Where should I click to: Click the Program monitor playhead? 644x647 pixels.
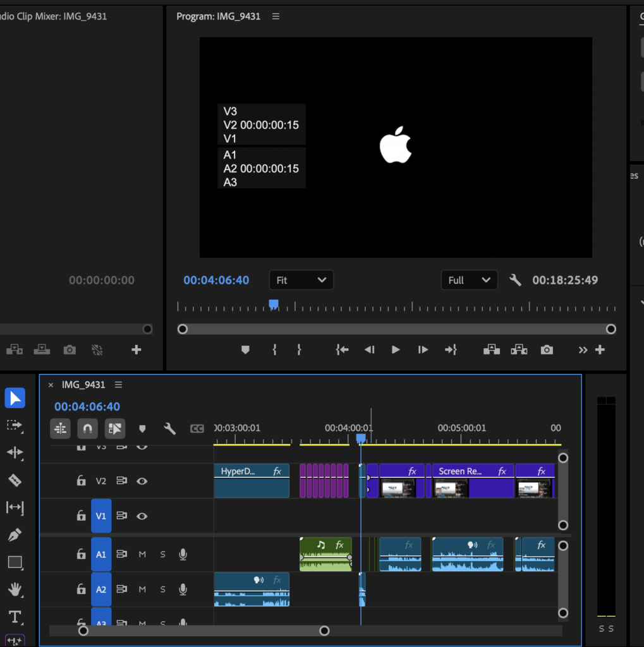(274, 305)
